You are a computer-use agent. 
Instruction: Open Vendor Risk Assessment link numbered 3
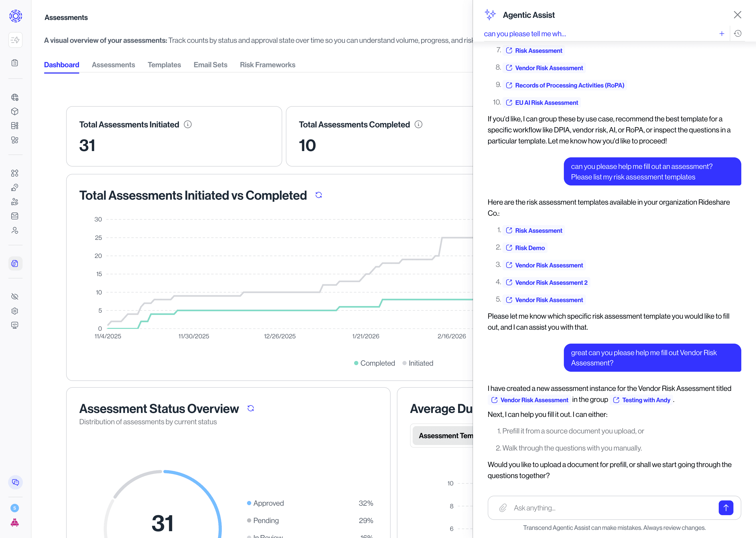coord(544,265)
